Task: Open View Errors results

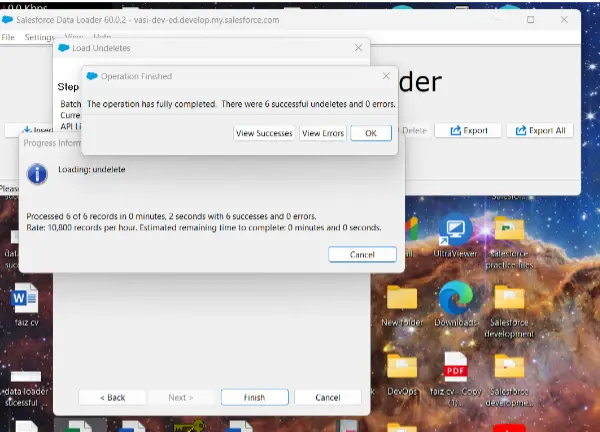Action: coord(323,133)
